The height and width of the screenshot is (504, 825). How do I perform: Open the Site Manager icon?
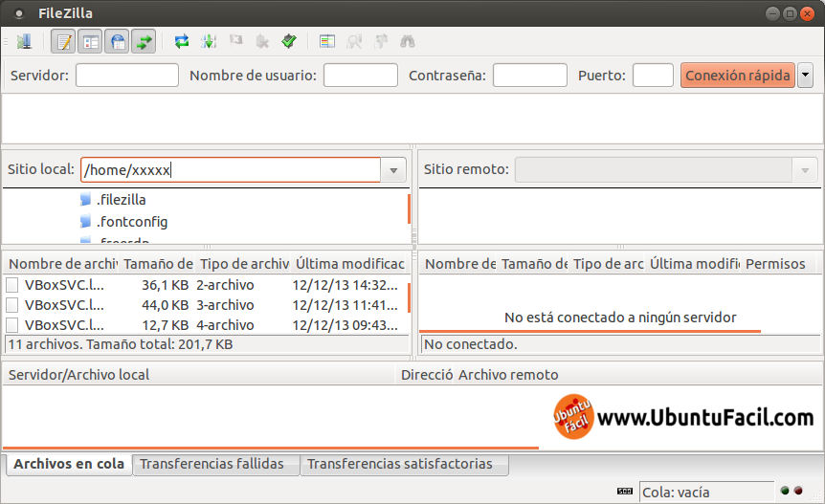[x=24, y=41]
